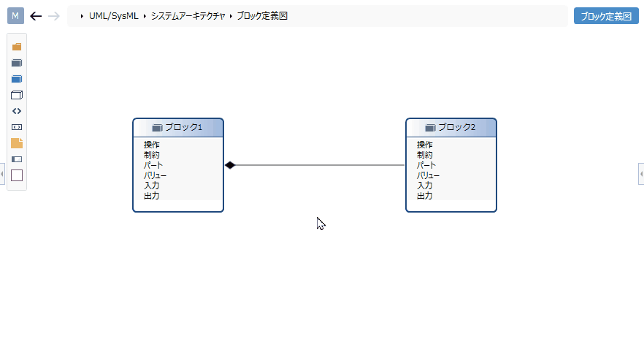The image size is (644, 347).
Task: Select the dark gray block tool
Action: [17, 63]
